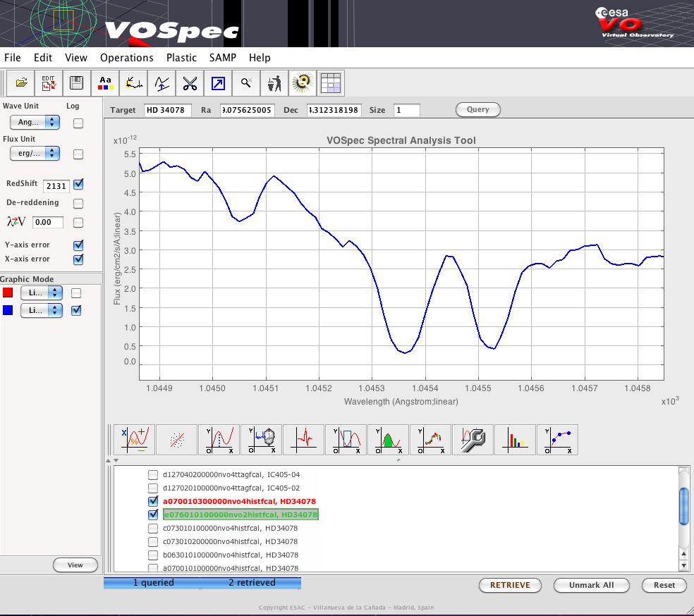This screenshot has height=616, width=694.
Task: Click the green filled area integration icon
Action: pos(388,440)
